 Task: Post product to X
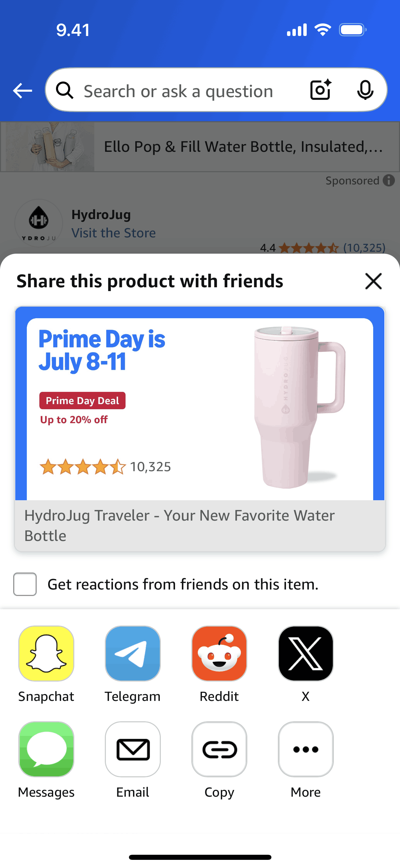306,653
